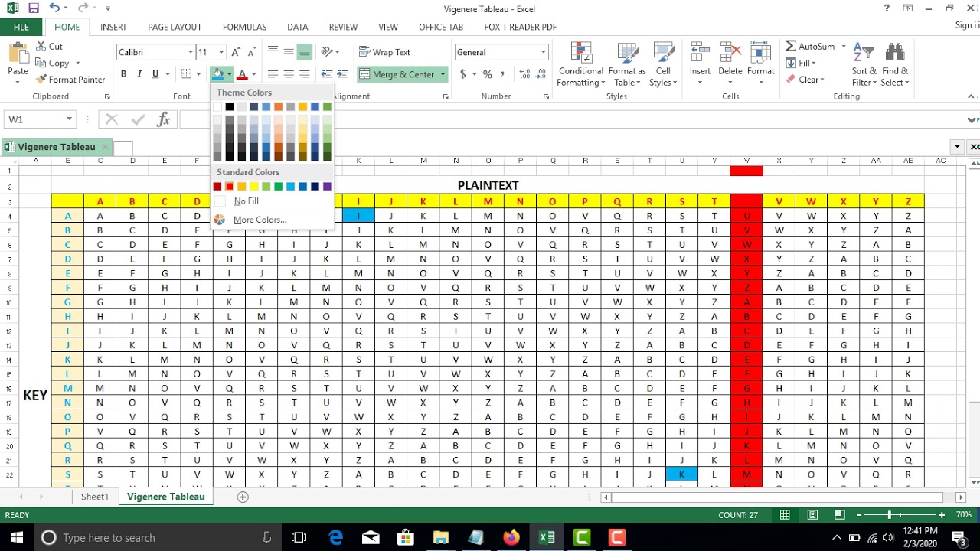The image size is (980, 551).
Task: Click the Cut scissors icon
Action: 41,47
